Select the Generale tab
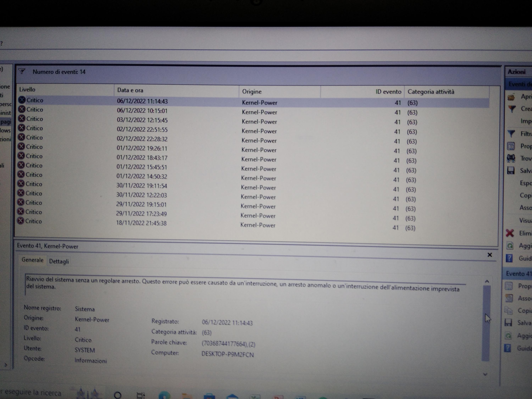Image resolution: width=532 pixels, height=399 pixels. [x=32, y=260]
